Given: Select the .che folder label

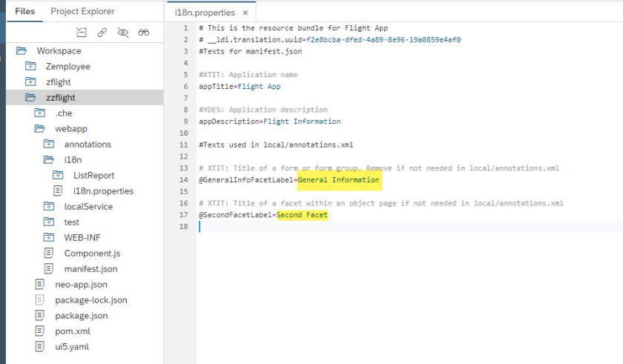Looking at the screenshot, I should pyautogui.click(x=64, y=113).
